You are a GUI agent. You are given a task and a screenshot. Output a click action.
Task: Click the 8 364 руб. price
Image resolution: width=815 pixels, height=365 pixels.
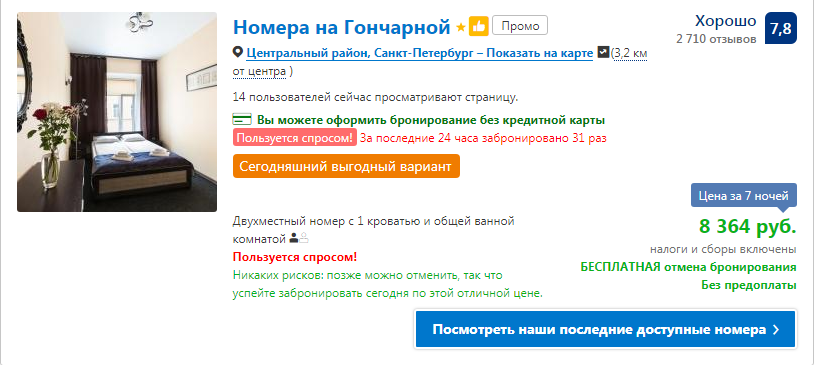(x=747, y=227)
